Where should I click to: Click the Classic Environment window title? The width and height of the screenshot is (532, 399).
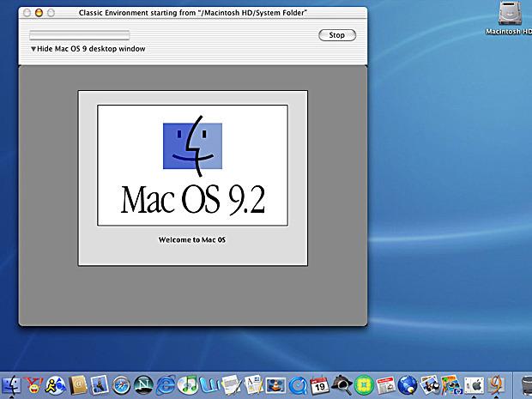[x=193, y=13]
